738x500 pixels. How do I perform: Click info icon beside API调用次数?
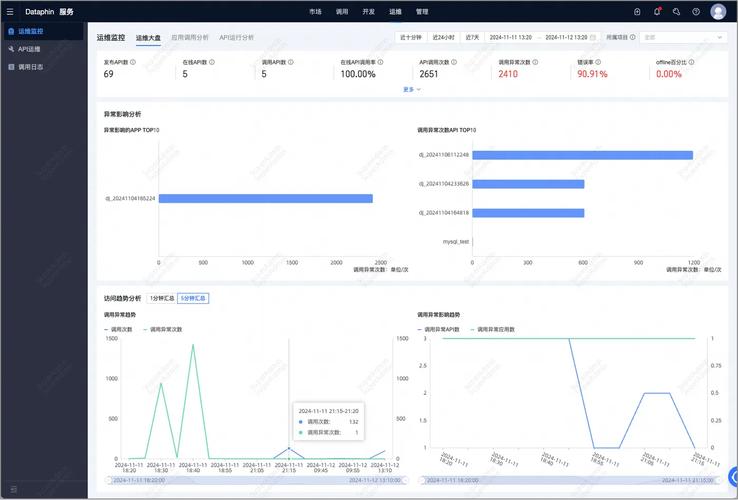click(x=454, y=62)
